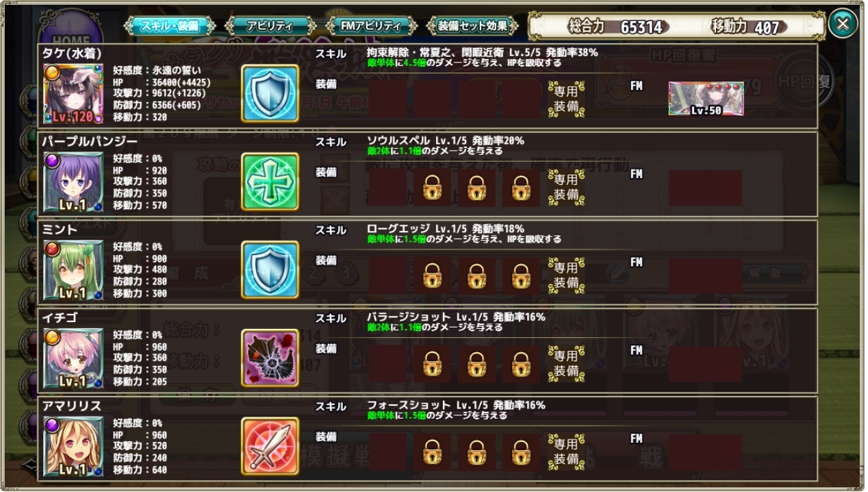Click the Lv.50 FM card thumbnail
868x492 pixels.
pyautogui.click(x=706, y=99)
